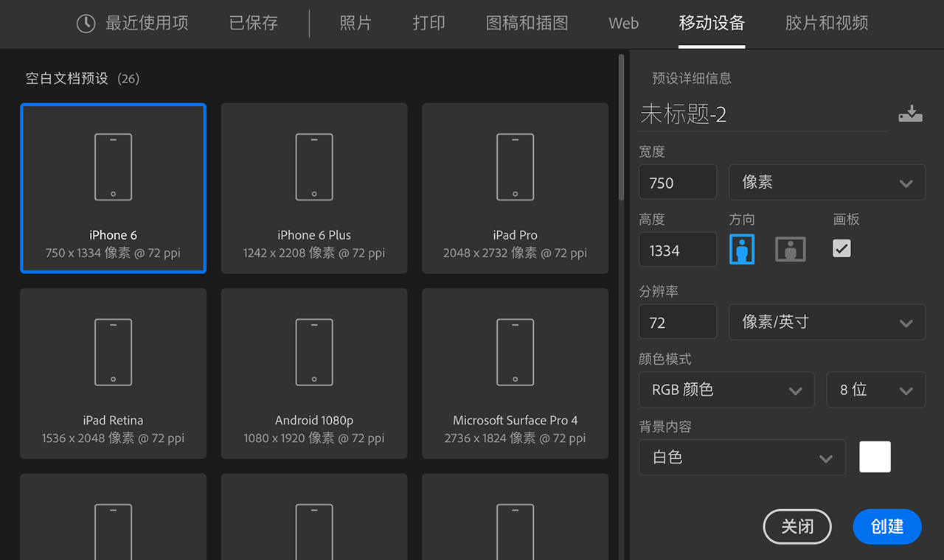This screenshot has height=560, width=944.
Task: Toggle the artboard checkbox
Action: click(841, 248)
